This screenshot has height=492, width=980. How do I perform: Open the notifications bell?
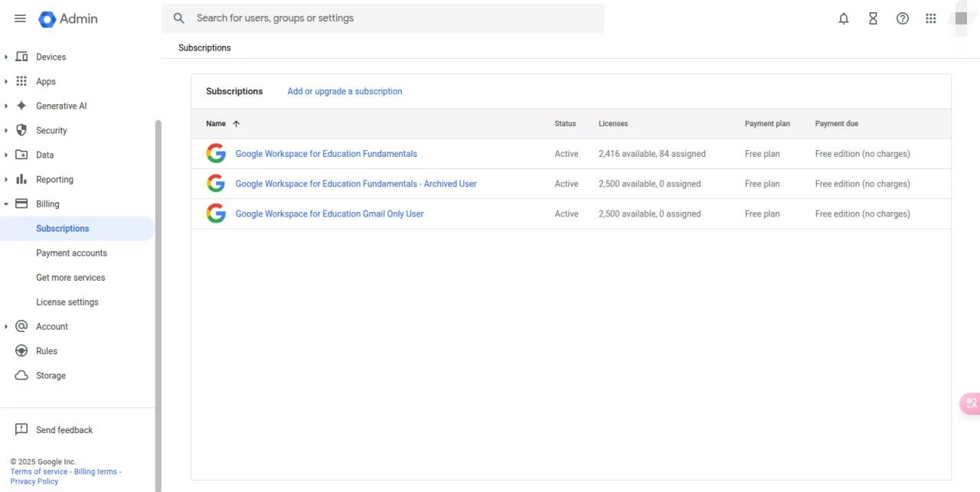844,18
